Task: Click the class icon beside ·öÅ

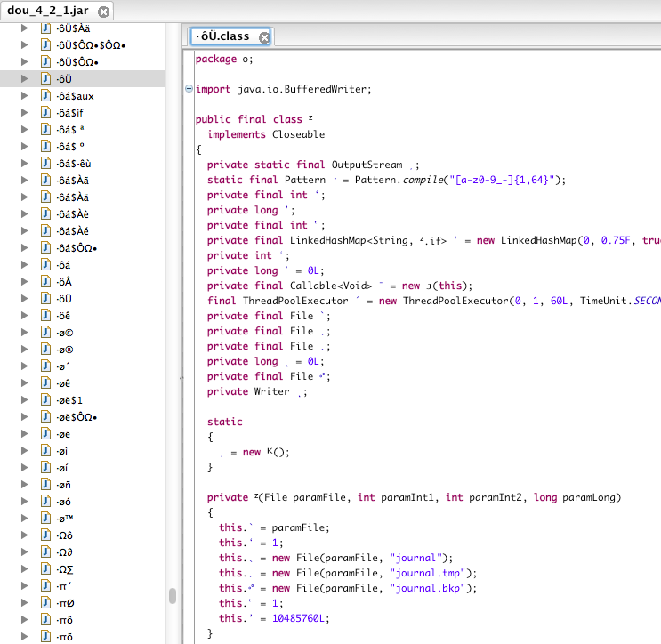Action: (45, 282)
